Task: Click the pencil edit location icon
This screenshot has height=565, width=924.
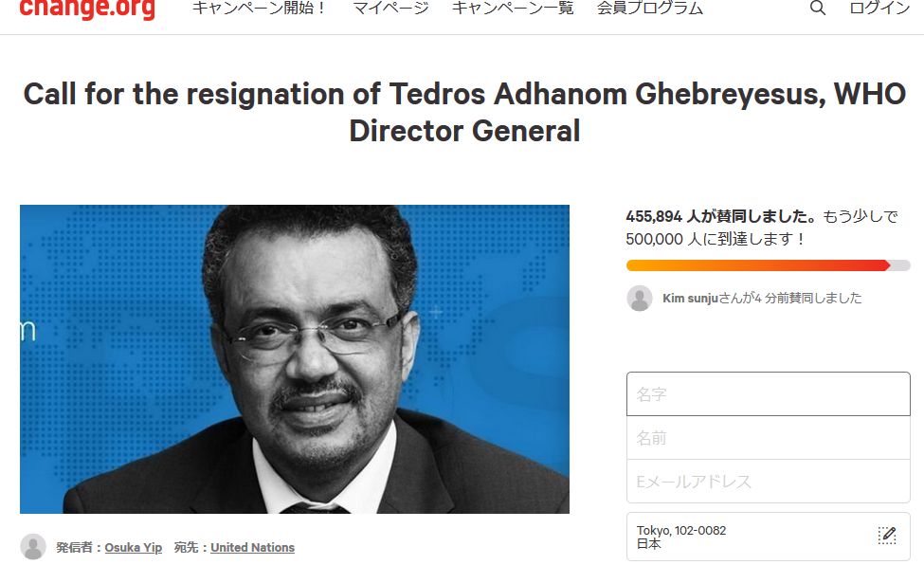Action: point(887,536)
